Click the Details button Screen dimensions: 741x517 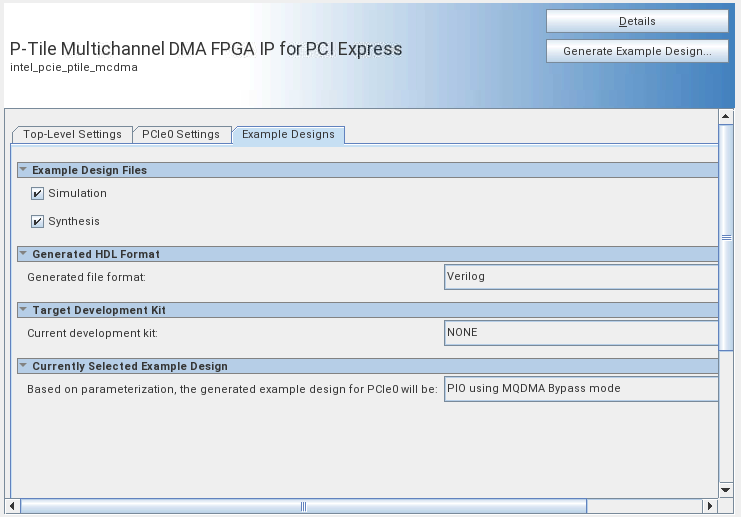click(x=637, y=21)
